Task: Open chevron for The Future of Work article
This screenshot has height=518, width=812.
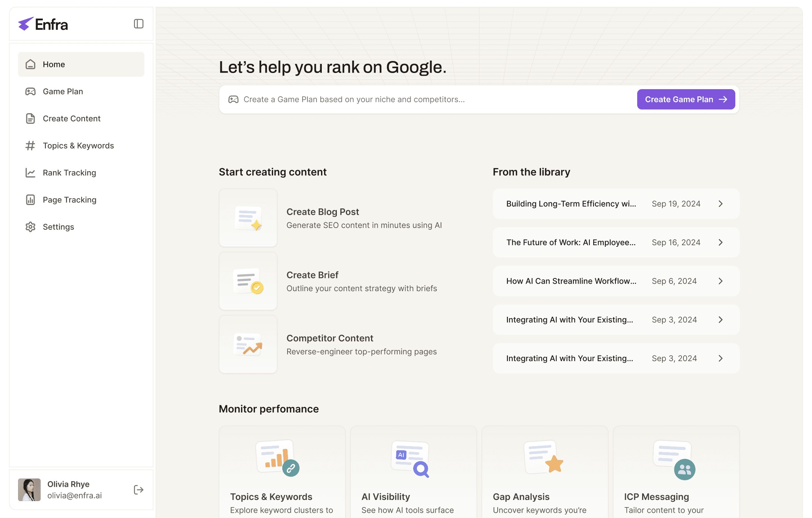Action: pyautogui.click(x=720, y=242)
